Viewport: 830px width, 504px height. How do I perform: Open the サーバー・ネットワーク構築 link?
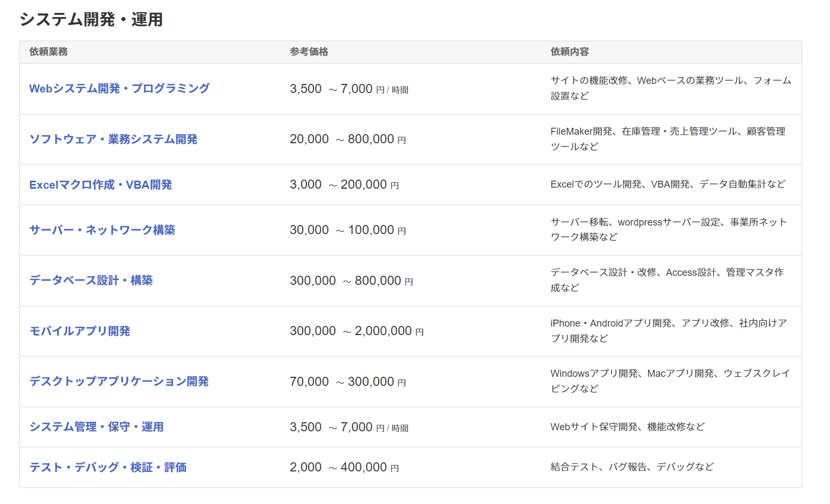pos(102,230)
